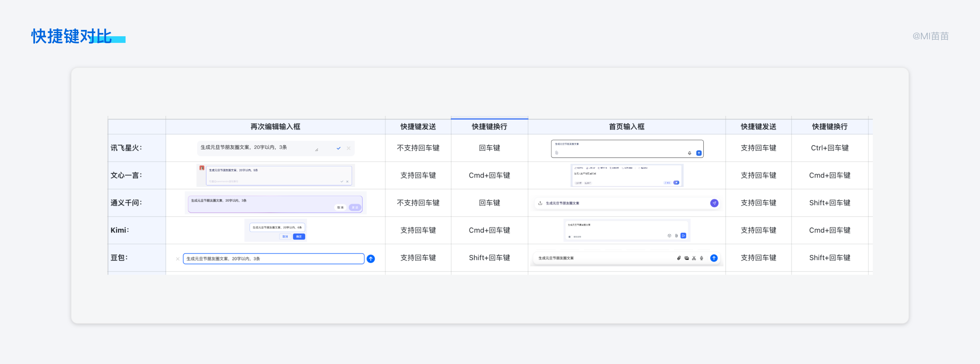This screenshot has height=364, width=980.
Task: Click image icon in 豆包 homepage input
Action: [x=687, y=258]
